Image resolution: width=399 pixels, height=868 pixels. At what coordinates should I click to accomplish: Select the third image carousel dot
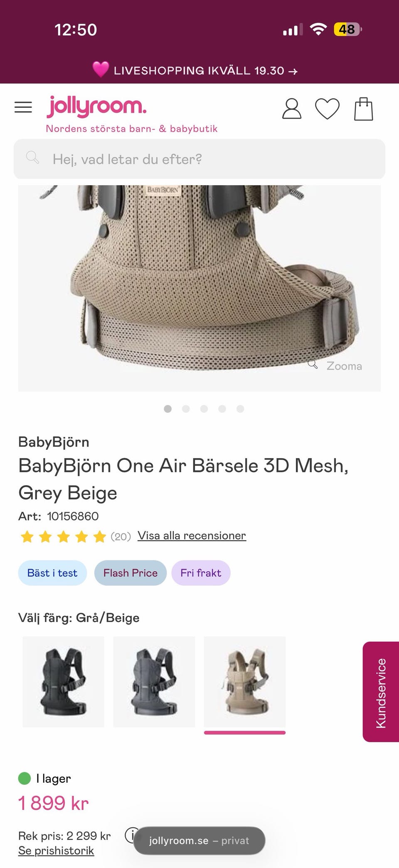pyautogui.click(x=204, y=409)
